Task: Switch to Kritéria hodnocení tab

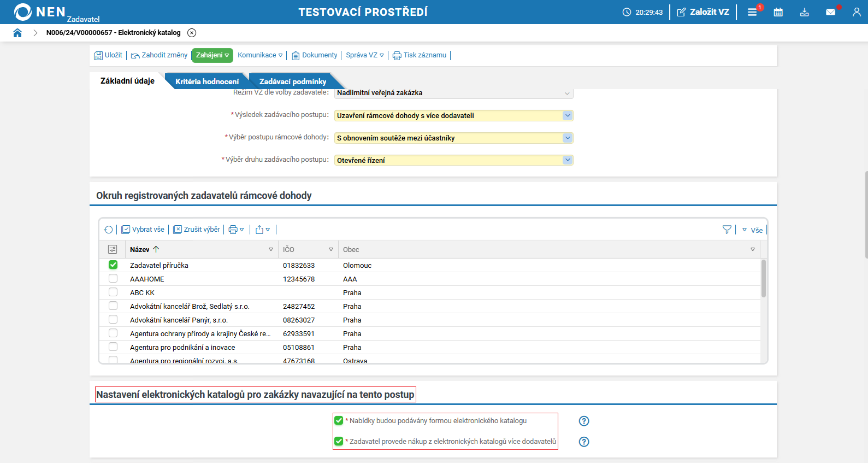Action: (206, 81)
